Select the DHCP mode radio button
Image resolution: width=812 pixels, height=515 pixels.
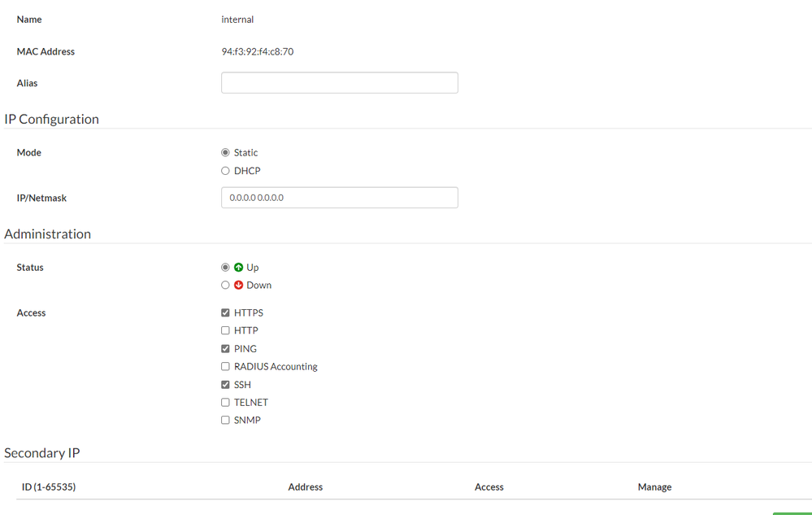click(x=225, y=171)
